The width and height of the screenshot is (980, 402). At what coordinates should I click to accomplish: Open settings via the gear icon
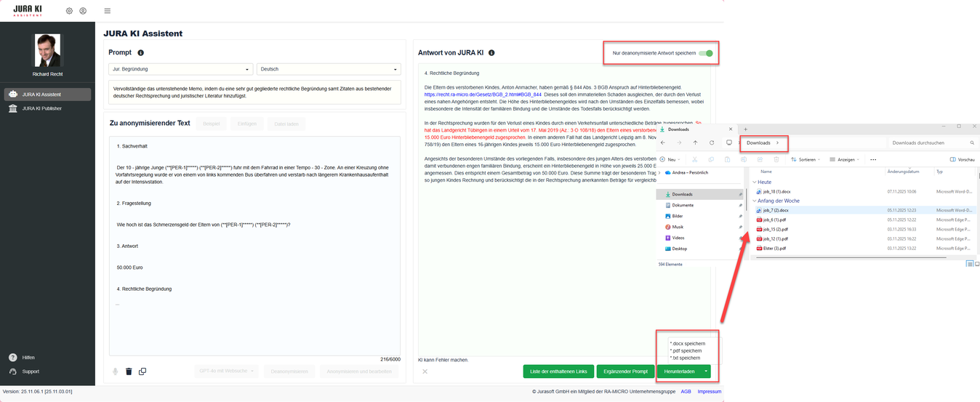(x=69, y=11)
